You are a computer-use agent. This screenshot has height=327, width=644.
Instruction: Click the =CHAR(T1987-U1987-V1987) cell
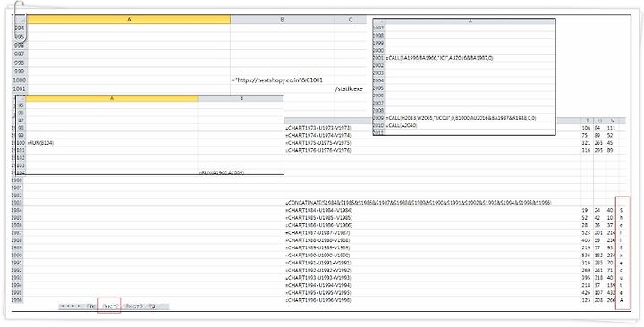click(x=318, y=232)
